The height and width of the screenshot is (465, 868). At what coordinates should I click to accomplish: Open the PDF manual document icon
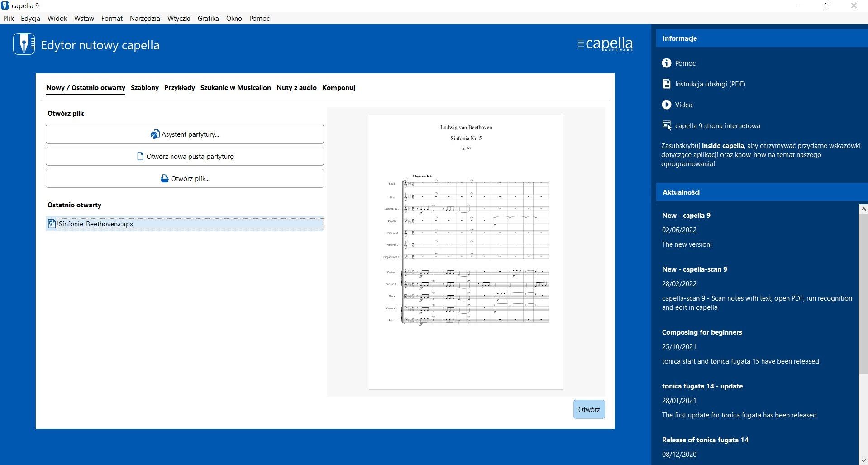[x=666, y=84]
